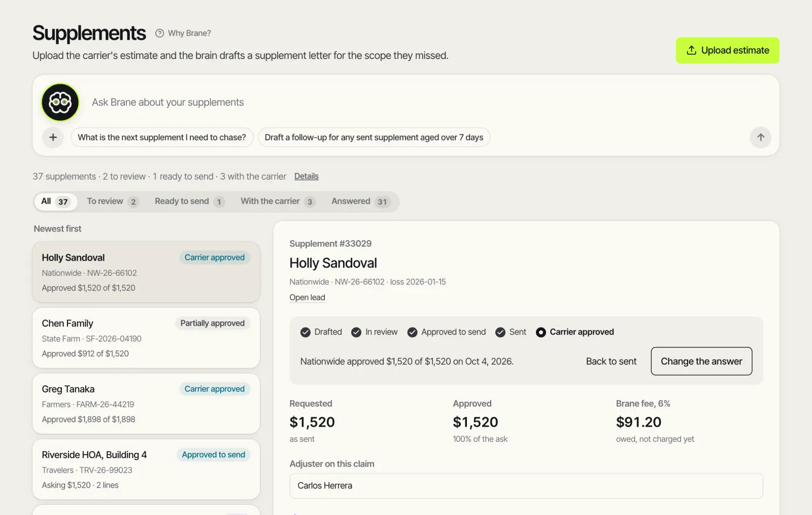
Task: Send the question with the up-arrow icon
Action: click(760, 137)
